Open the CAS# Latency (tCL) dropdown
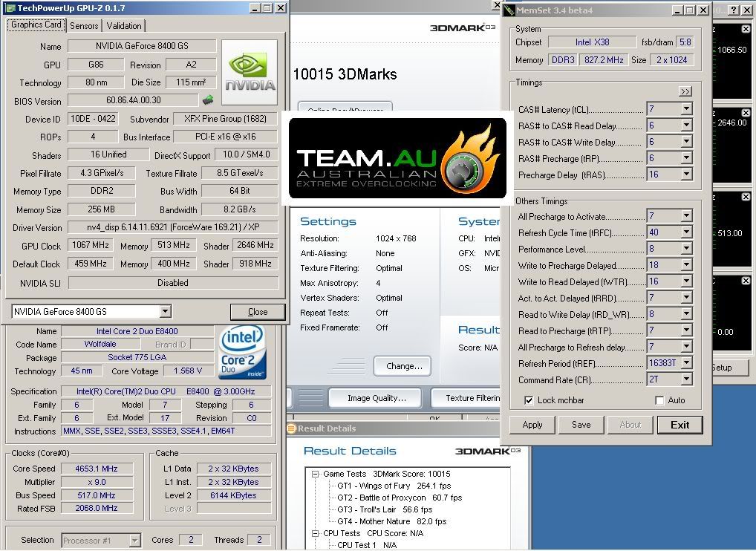 687,109
